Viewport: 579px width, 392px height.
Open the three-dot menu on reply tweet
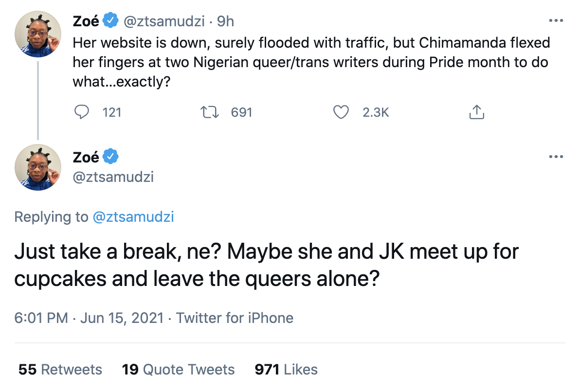point(556,157)
